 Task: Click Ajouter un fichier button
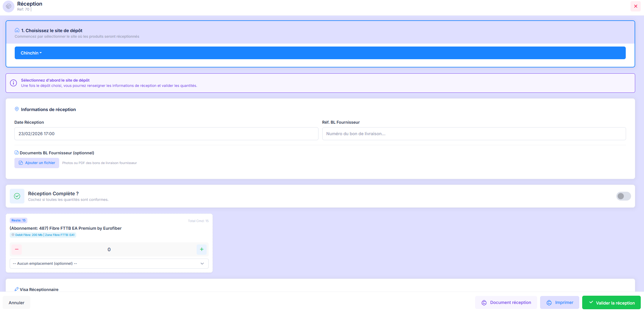[37, 163]
